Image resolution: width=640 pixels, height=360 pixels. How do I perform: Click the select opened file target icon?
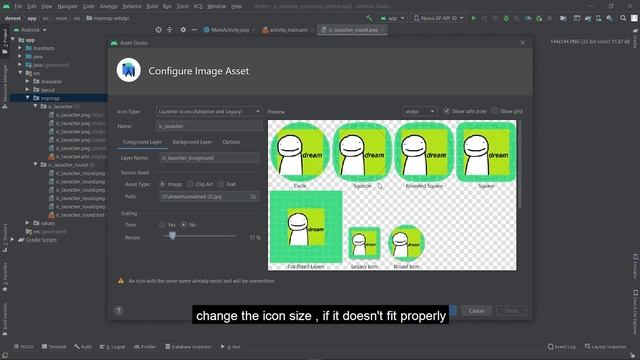point(158,30)
